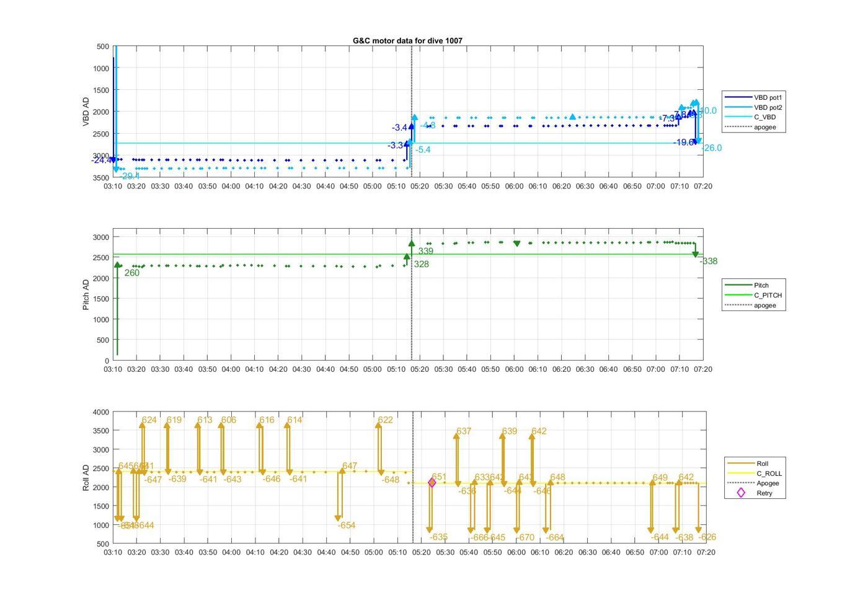Viewport: 868px width, 611px height.
Task: Select the downward green triangle marker on Pitch plot
Action: click(517, 244)
